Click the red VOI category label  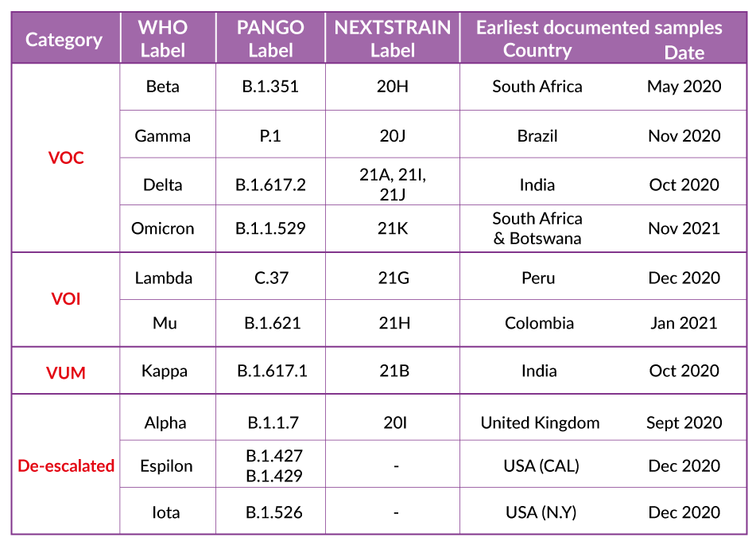pos(66,299)
